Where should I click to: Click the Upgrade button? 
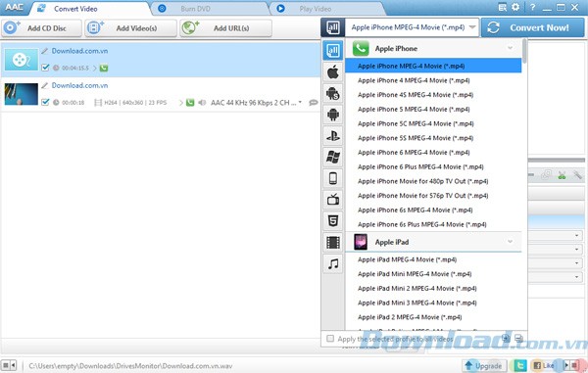[484, 365]
